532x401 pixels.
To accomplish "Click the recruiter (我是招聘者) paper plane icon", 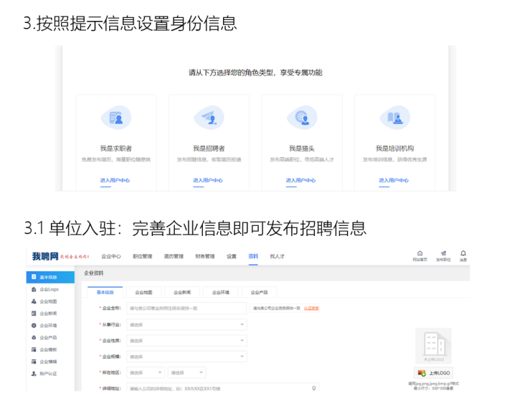I will [208, 118].
